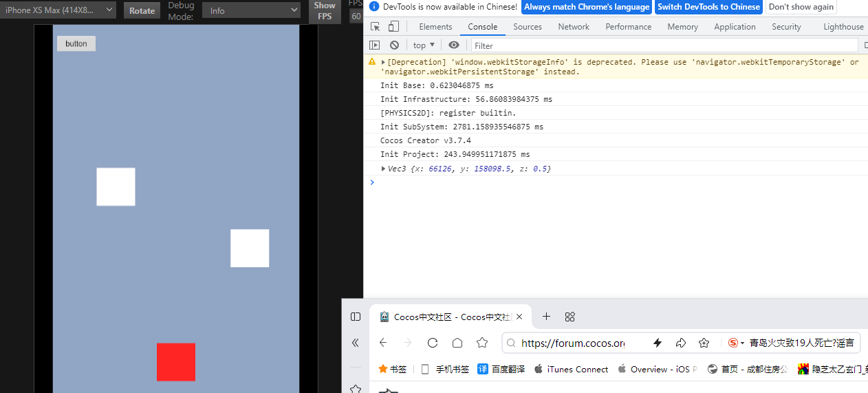Click the blue info icon in DevTools banner

[373, 6]
